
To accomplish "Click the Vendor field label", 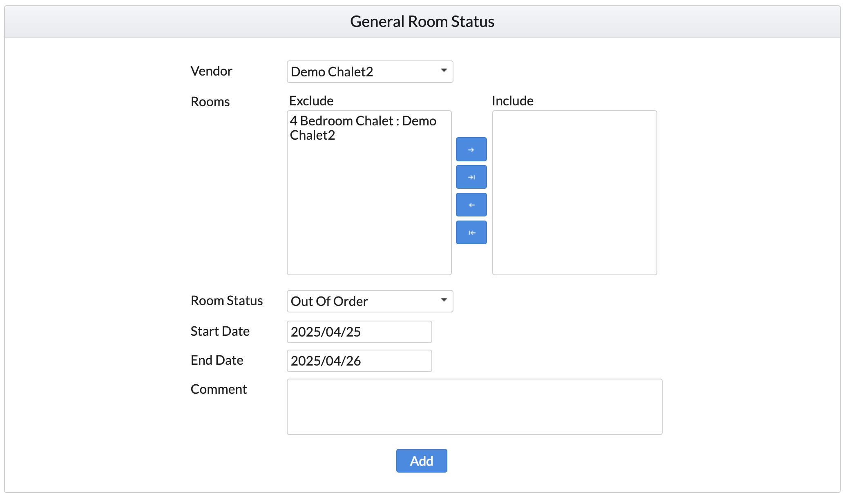I will point(211,71).
